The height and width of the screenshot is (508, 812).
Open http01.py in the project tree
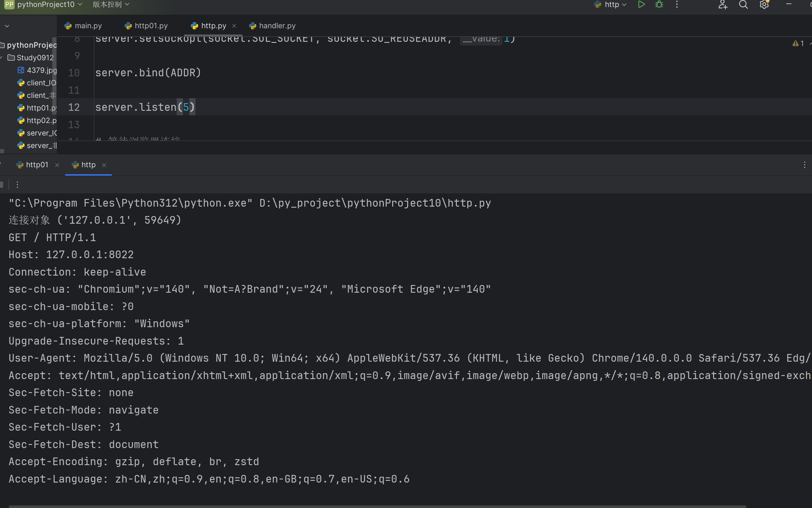tap(37, 108)
